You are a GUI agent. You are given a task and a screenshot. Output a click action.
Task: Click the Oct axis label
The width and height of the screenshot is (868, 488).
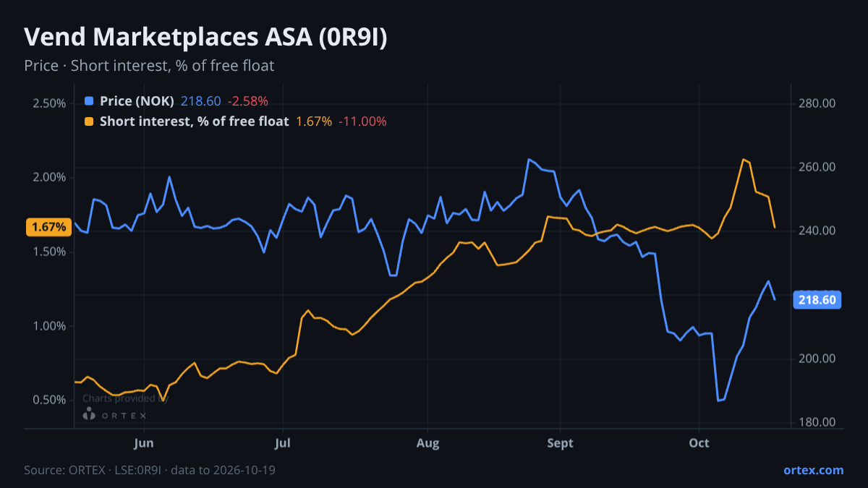pyautogui.click(x=699, y=442)
